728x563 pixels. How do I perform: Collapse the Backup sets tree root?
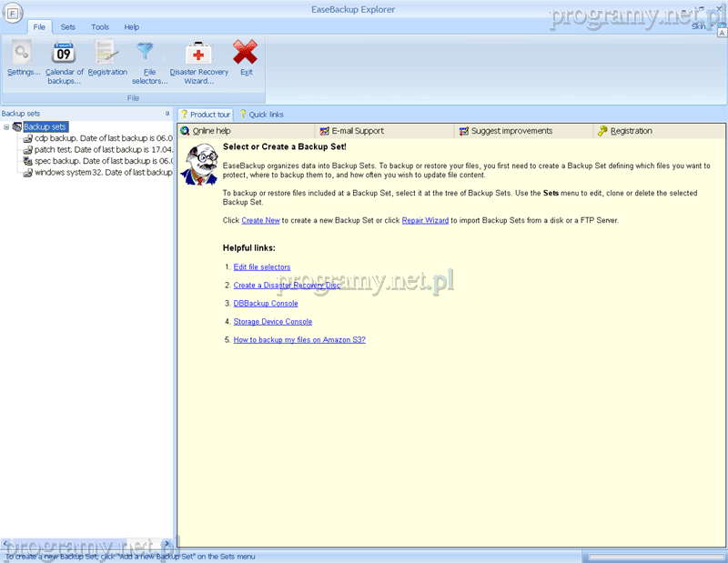6,127
